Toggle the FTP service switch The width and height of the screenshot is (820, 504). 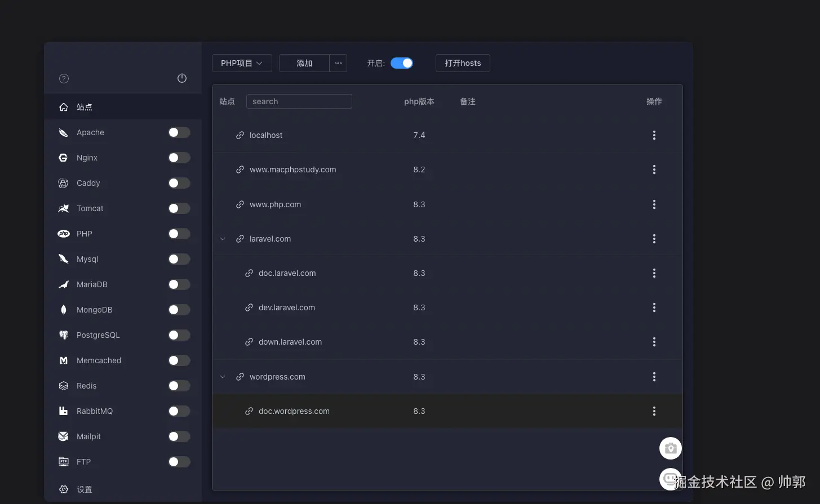(x=179, y=462)
